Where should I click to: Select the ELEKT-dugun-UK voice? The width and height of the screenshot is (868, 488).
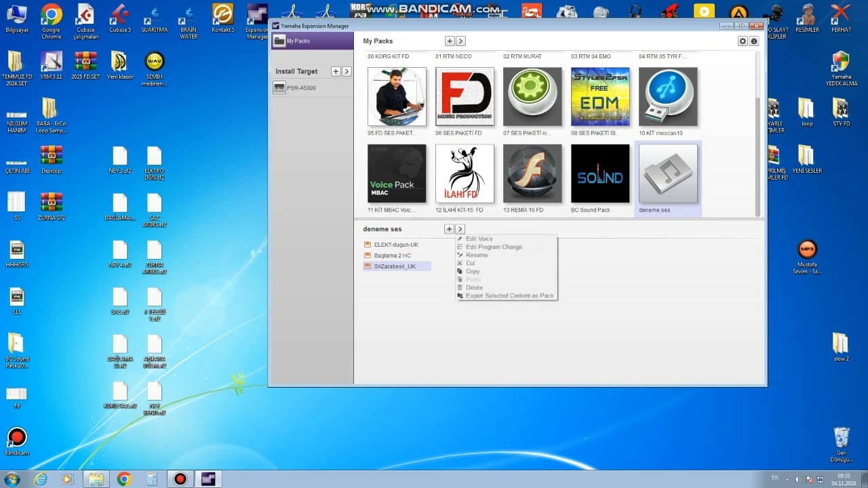397,245
